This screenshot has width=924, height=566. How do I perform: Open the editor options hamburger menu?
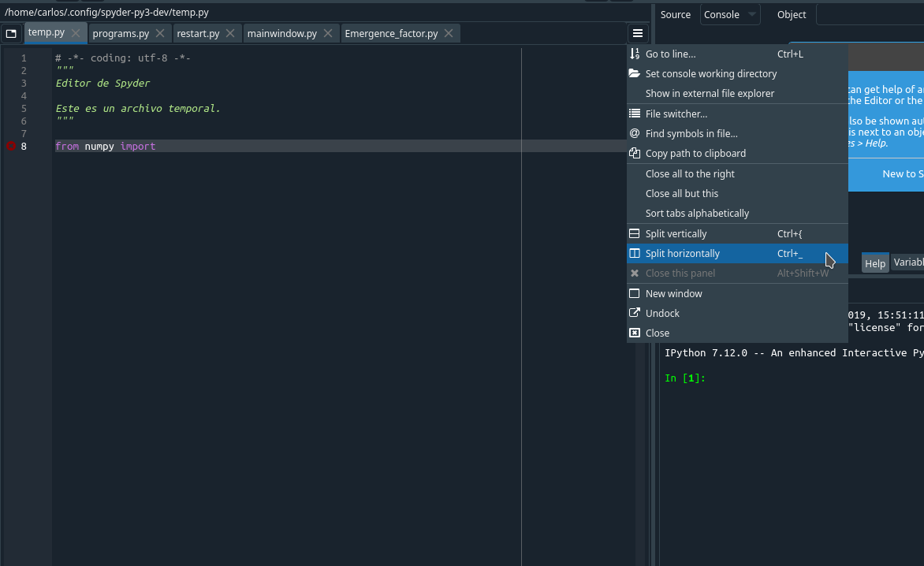coord(638,34)
